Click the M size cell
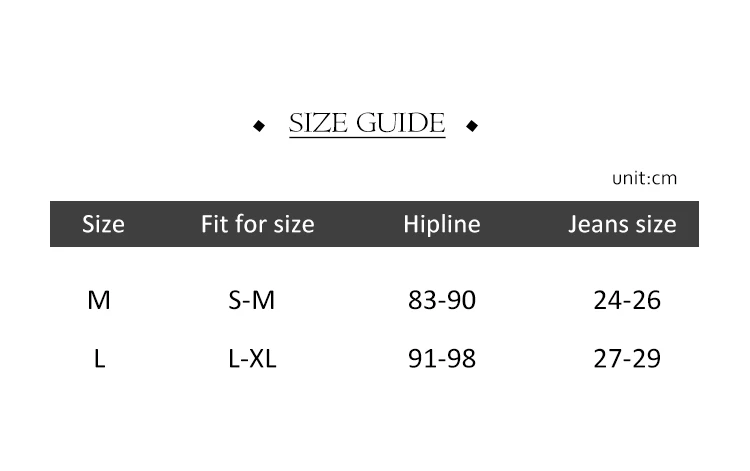The image size is (750, 471). 99,300
